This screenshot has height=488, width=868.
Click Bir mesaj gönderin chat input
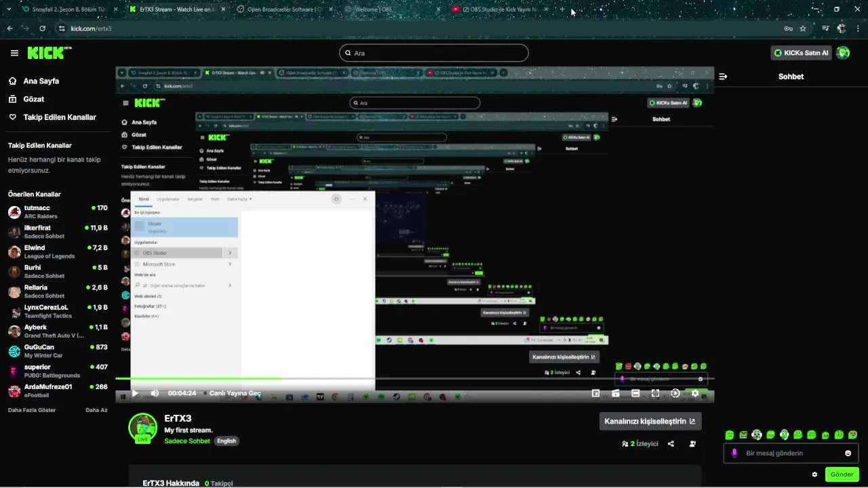791,453
